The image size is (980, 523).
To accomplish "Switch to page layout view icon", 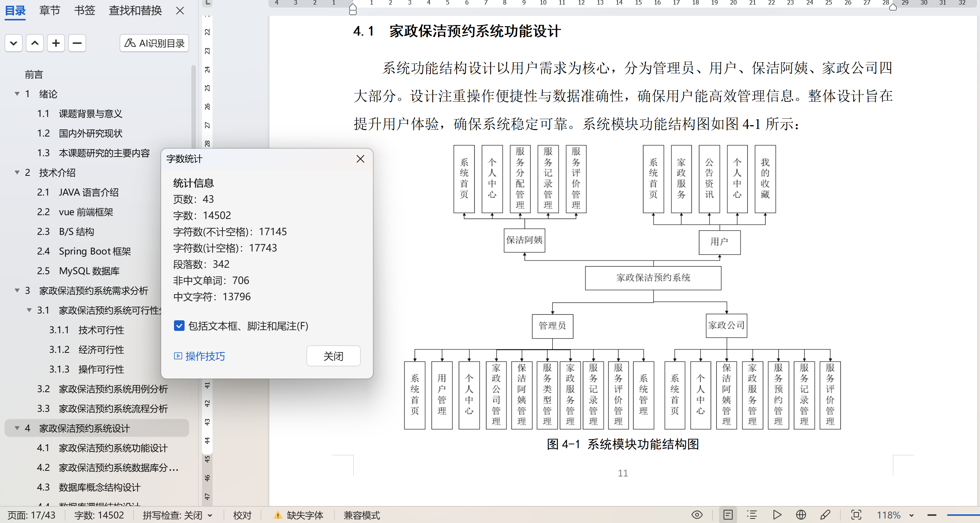I will 728,515.
